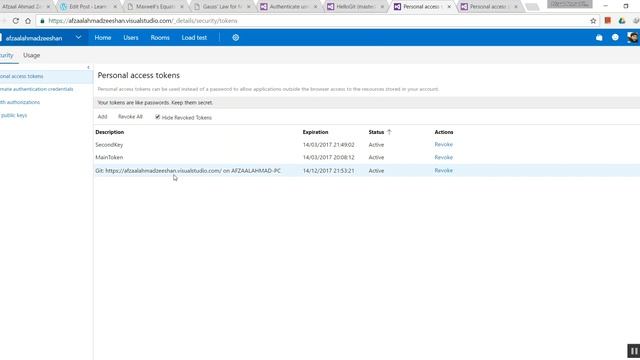Open Alternate authentication credentials in sidebar
The image size is (640, 360).
(37, 89)
